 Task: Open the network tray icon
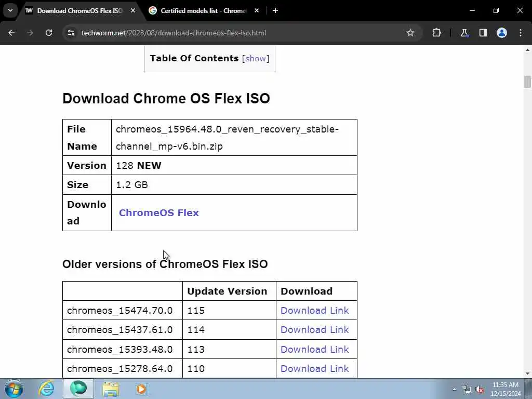click(467, 389)
